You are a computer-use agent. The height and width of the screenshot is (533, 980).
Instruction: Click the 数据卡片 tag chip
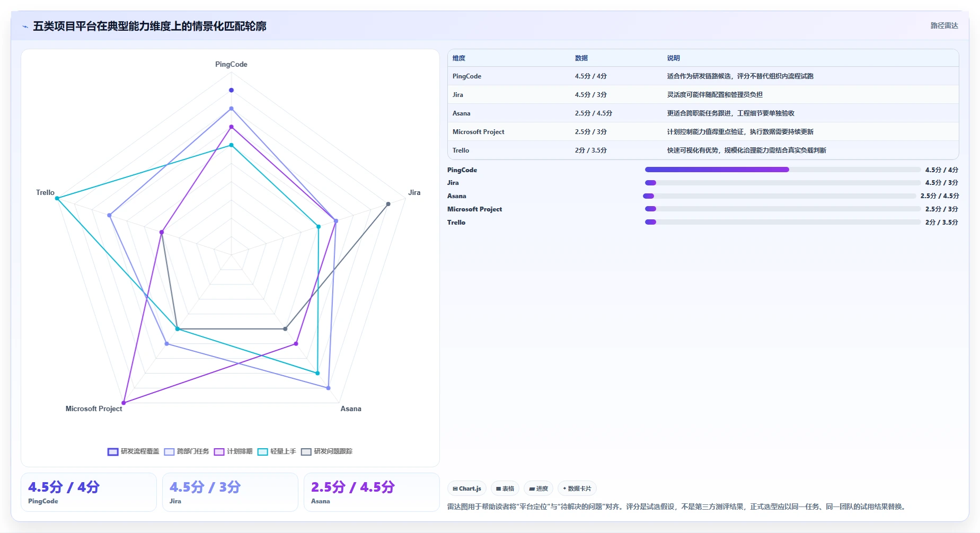(577, 488)
